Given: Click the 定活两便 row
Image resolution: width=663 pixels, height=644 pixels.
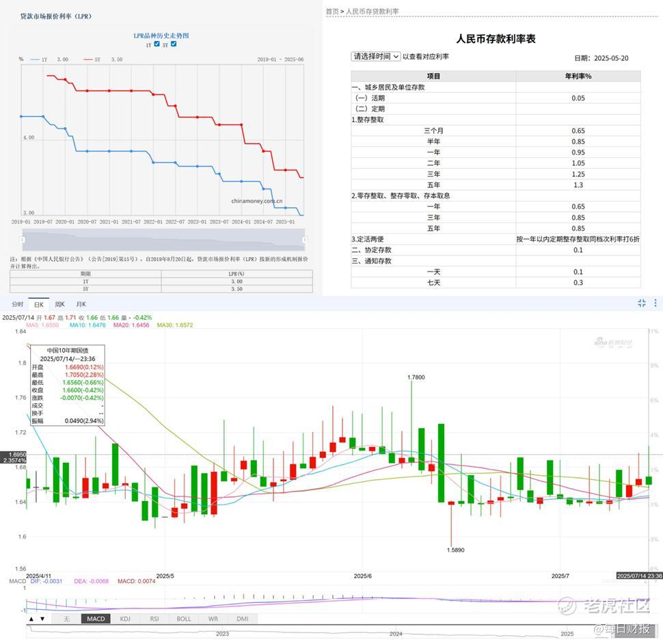Looking at the screenshot, I should tap(496, 239).
